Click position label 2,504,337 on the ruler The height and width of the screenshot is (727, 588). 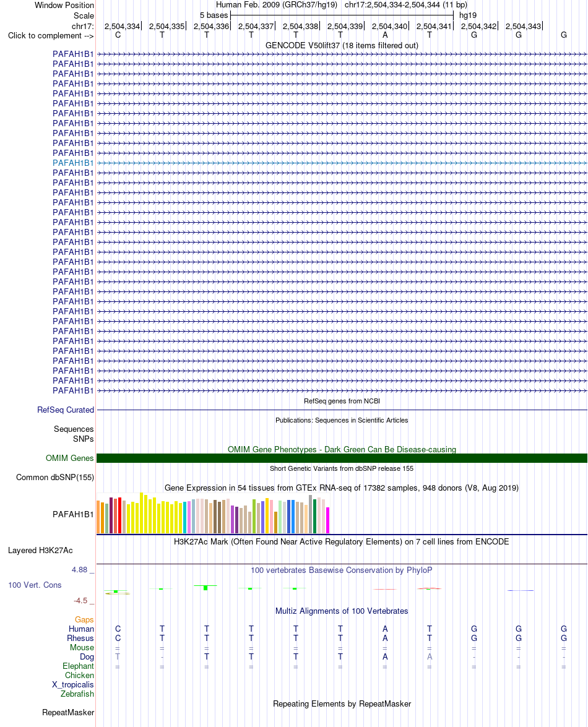[256, 27]
